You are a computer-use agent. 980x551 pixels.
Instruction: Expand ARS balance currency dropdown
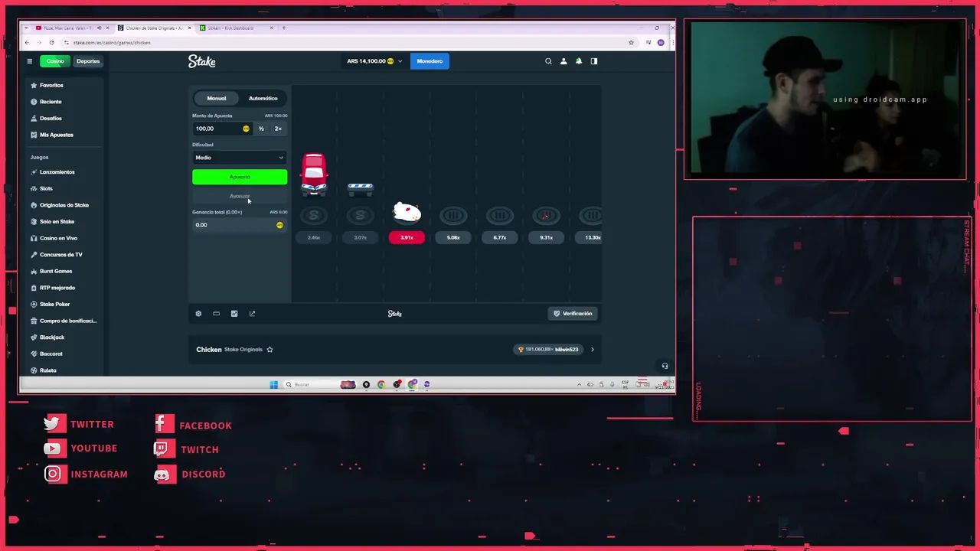pyautogui.click(x=374, y=61)
